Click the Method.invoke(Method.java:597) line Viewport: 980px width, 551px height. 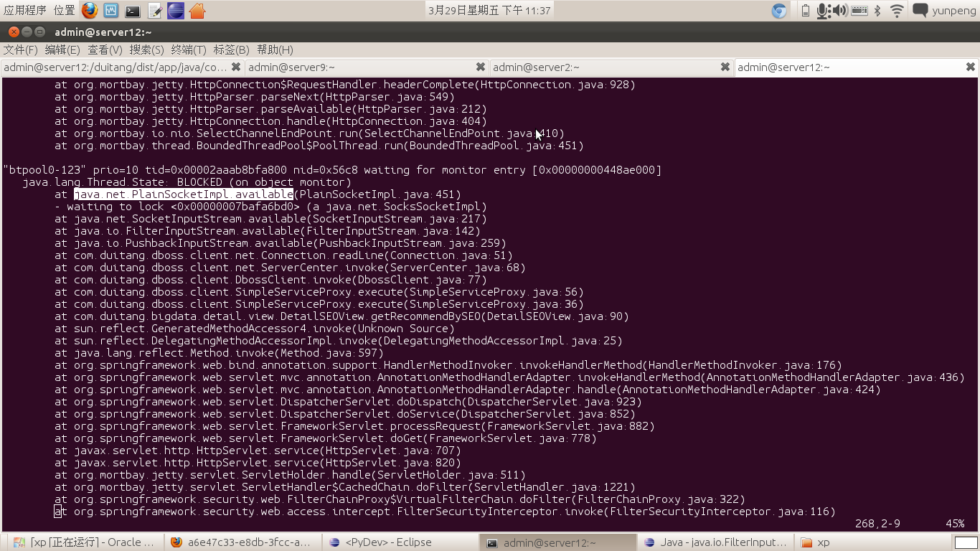[x=219, y=353]
